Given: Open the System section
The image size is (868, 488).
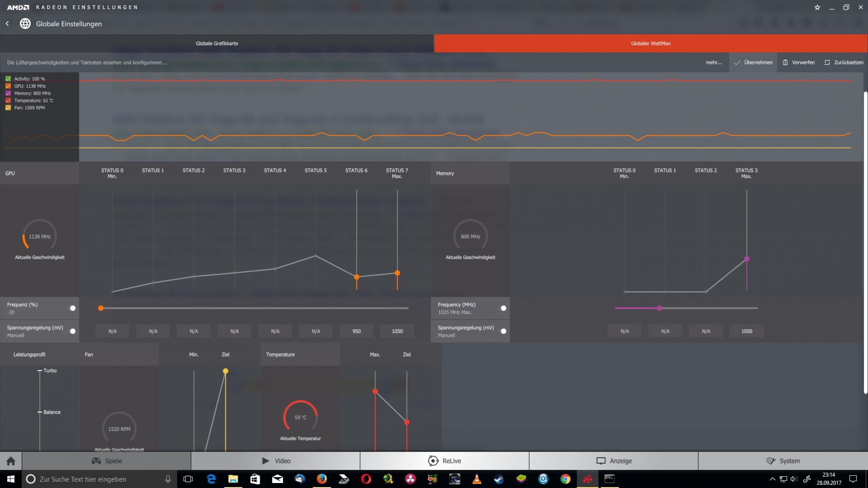Looking at the screenshot, I should click(783, 461).
